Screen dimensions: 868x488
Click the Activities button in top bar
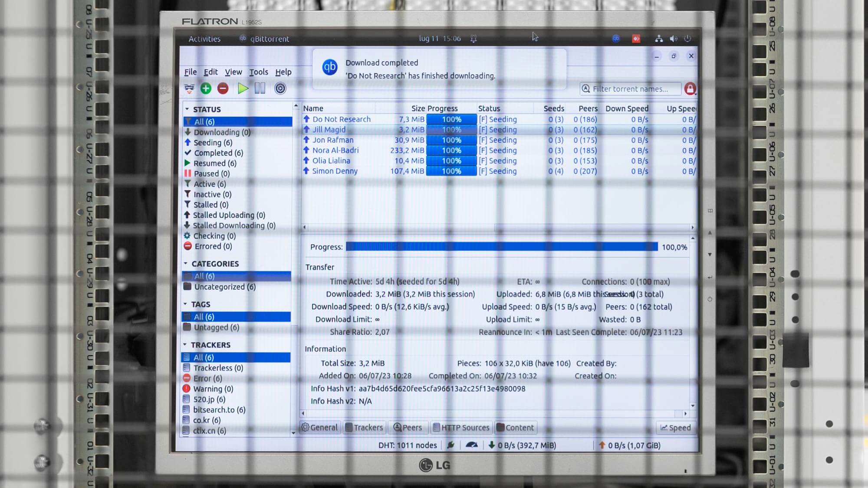(204, 39)
